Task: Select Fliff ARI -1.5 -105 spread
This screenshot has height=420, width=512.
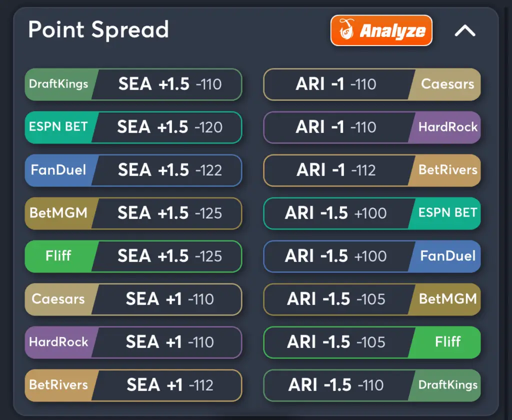Action: [372, 342]
